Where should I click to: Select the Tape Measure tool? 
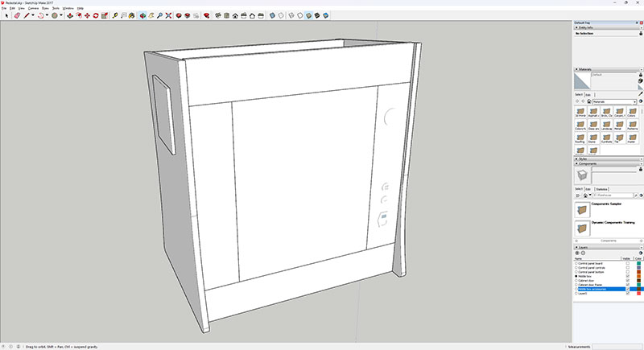point(115,15)
